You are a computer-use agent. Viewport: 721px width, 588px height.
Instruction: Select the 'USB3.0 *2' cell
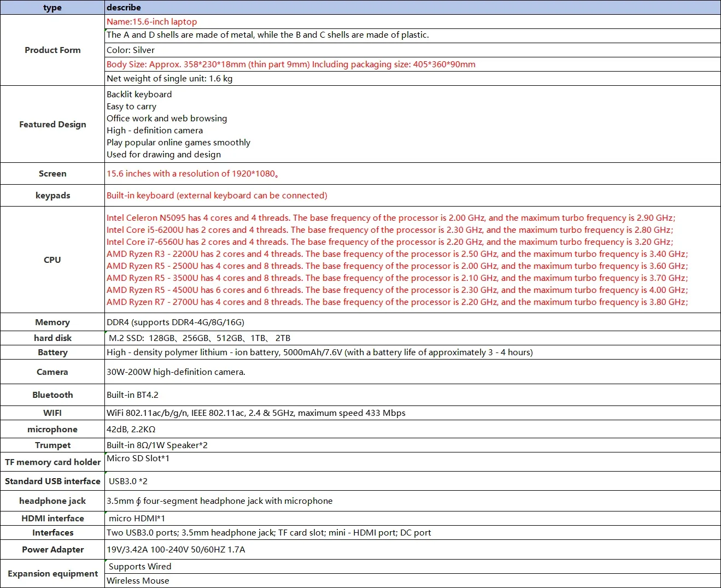point(413,481)
